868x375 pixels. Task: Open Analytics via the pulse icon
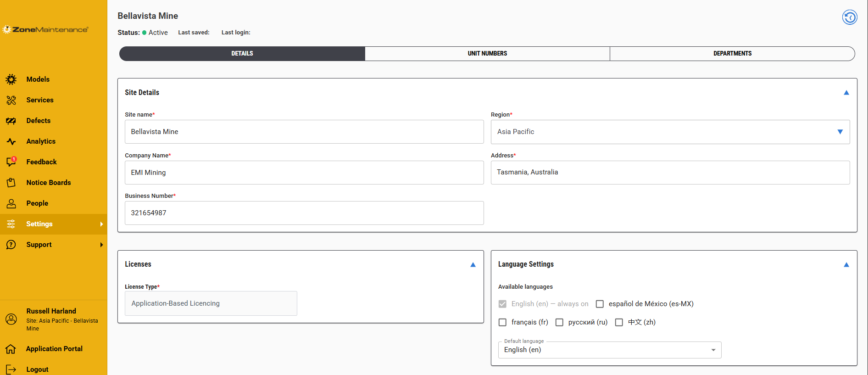pos(11,141)
